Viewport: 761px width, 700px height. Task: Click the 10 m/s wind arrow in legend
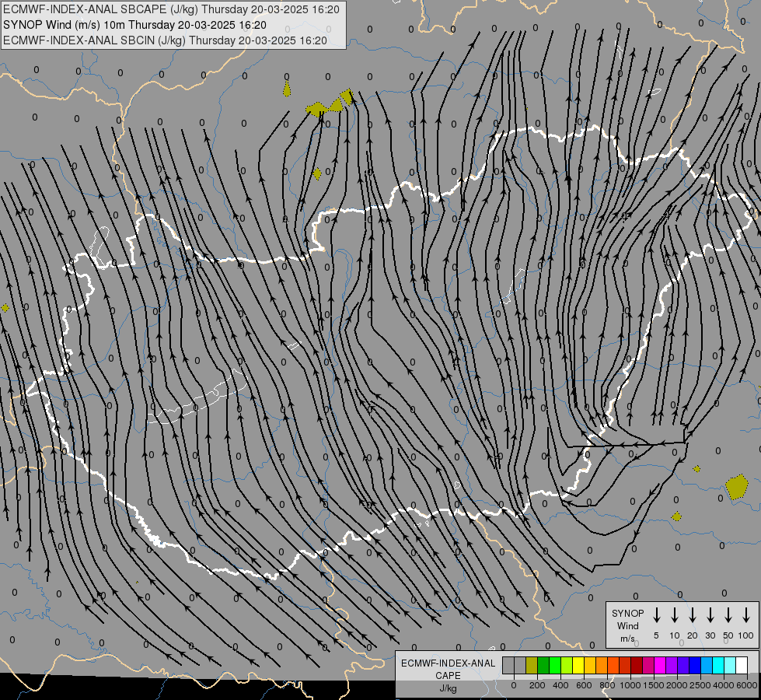pos(674,615)
